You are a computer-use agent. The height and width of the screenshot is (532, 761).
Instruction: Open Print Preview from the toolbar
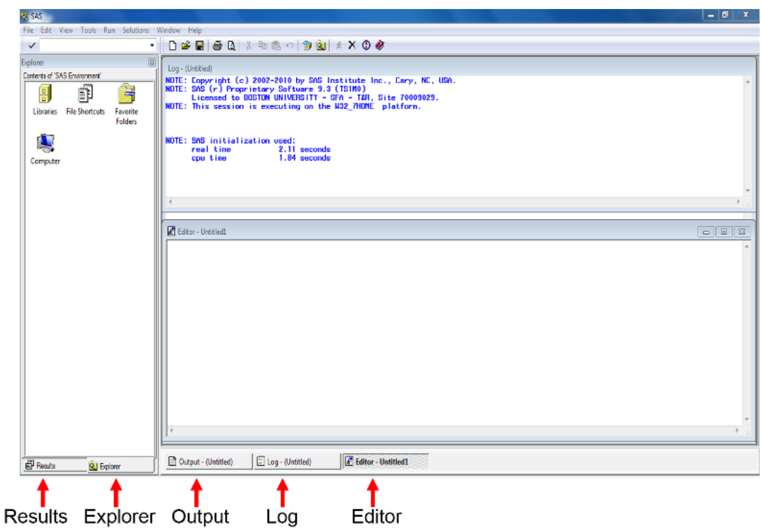(x=231, y=46)
